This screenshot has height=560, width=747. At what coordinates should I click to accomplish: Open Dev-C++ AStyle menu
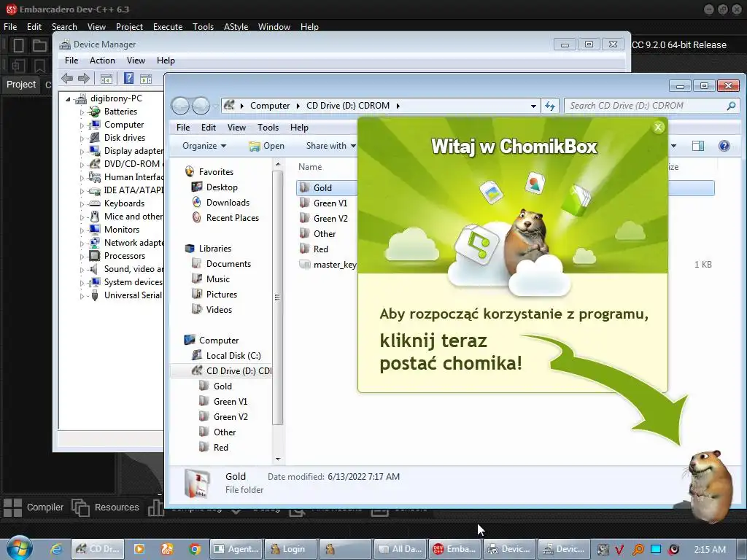point(236,27)
